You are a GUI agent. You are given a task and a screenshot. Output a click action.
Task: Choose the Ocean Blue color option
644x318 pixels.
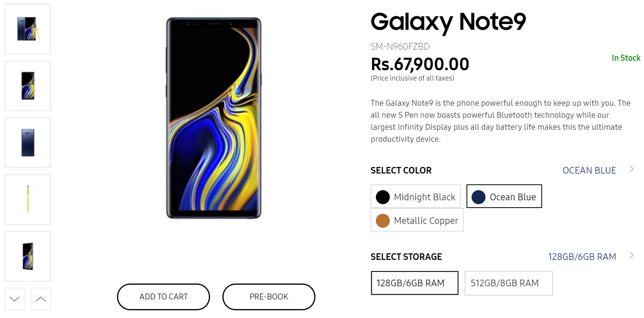[x=504, y=197]
